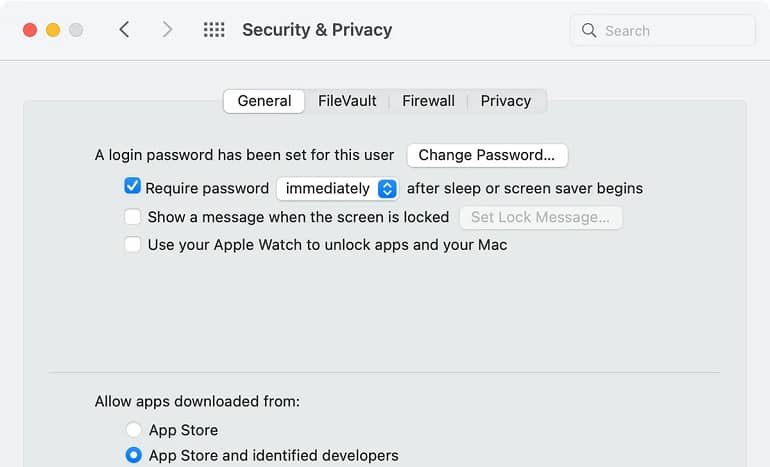
Task: Open the immediately delay dropdown
Action: click(x=337, y=189)
